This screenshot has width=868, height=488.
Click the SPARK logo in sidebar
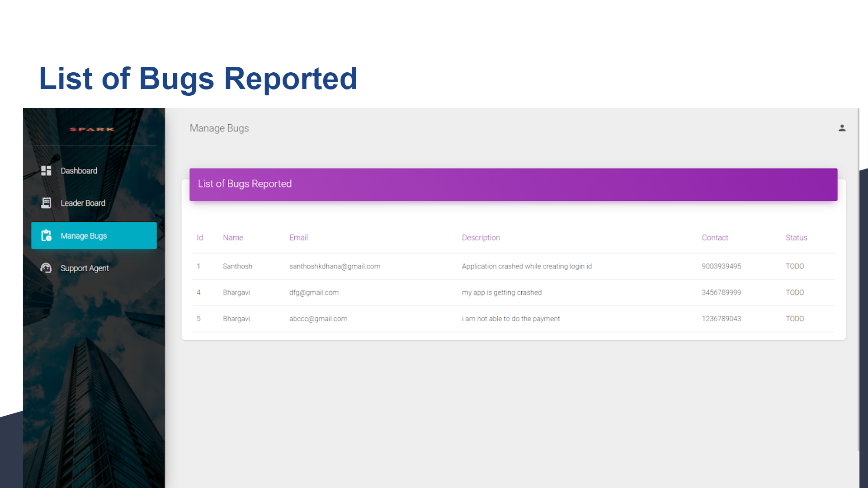92,130
